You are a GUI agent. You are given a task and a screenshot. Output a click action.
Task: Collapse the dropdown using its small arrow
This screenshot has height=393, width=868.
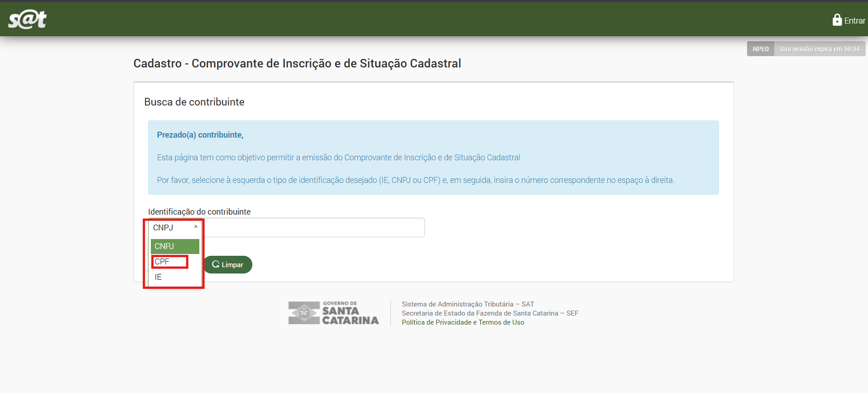pos(196,226)
